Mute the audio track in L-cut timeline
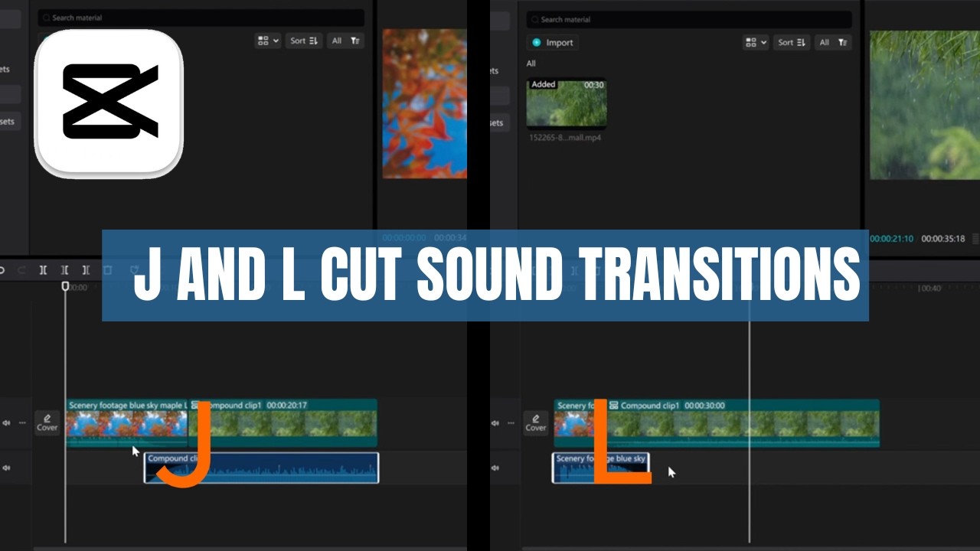Image resolution: width=980 pixels, height=551 pixels. (x=495, y=468)
